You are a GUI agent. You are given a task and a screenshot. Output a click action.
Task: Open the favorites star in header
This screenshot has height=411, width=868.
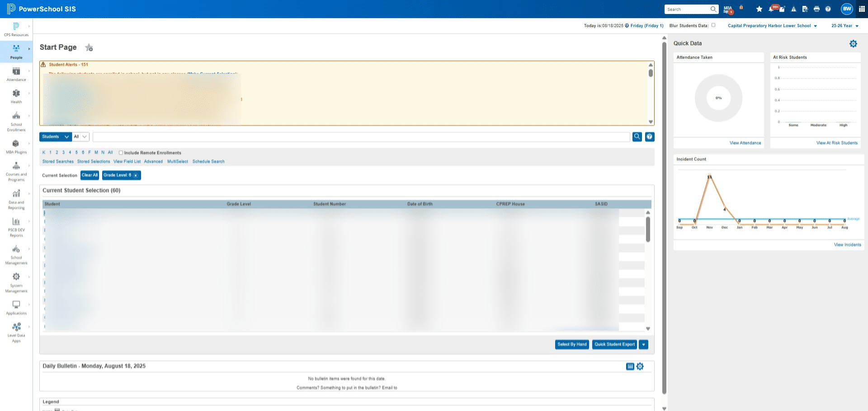(759, 9)
